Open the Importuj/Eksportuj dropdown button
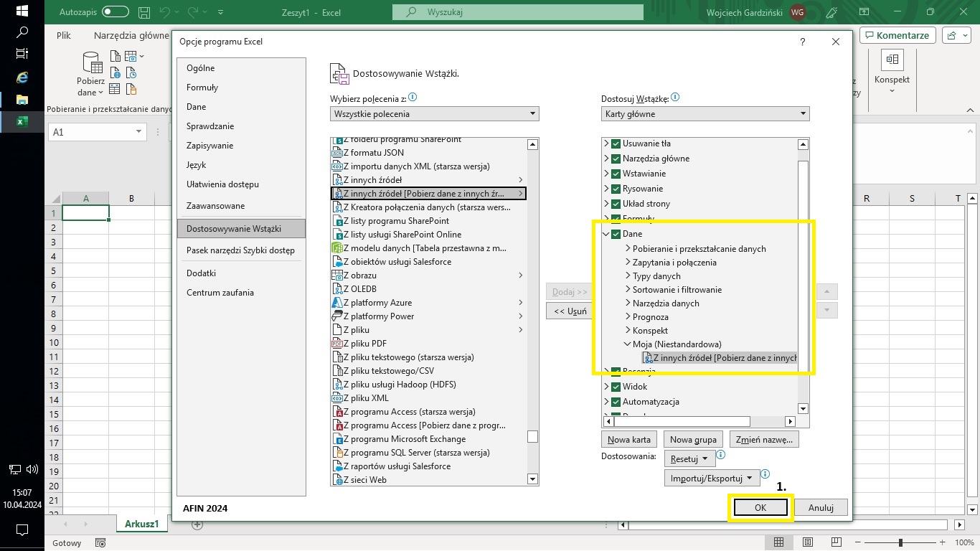980x551 pixels. click(711, 478)
